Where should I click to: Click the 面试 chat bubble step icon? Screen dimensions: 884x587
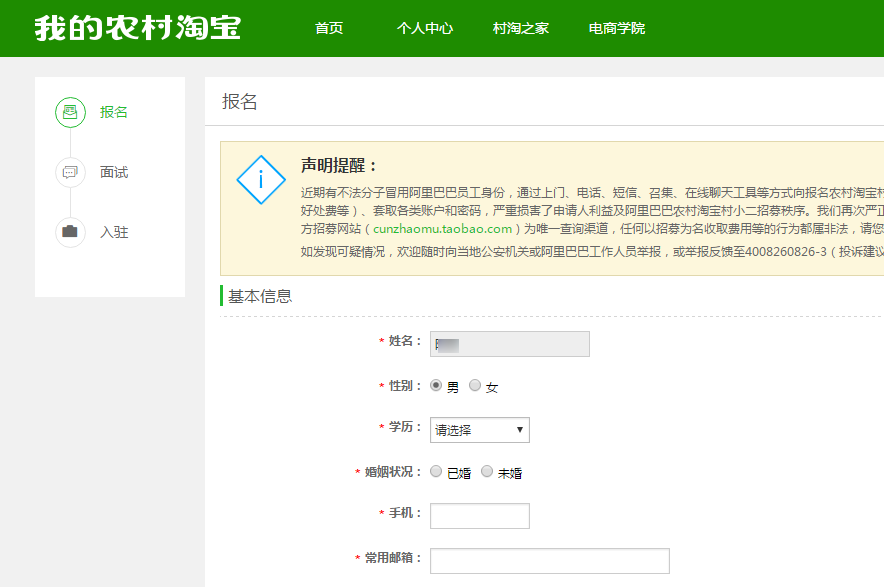[x=70, y=172]
